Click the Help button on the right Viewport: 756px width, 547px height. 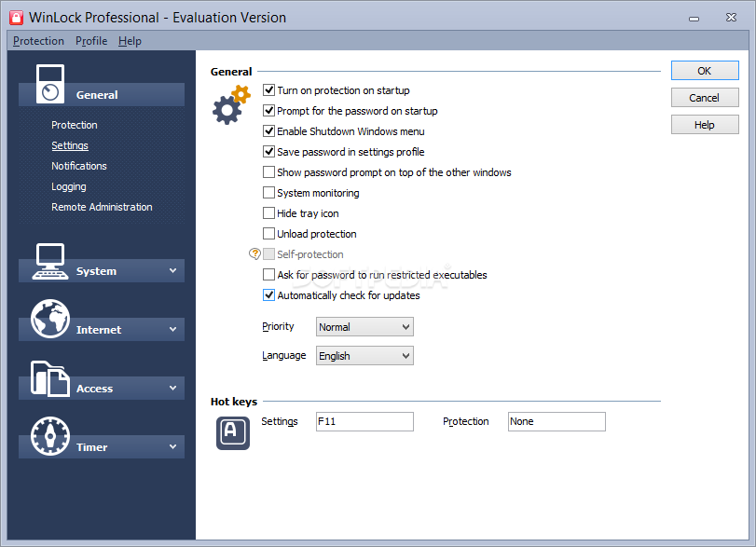[x=705, y=125]
